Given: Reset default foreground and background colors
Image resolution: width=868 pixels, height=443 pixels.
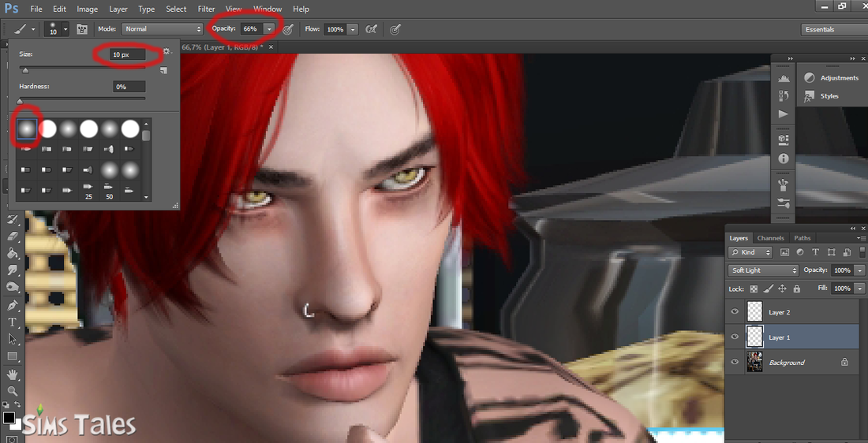Looking at the screenshot, I should (x=6, y=405).
